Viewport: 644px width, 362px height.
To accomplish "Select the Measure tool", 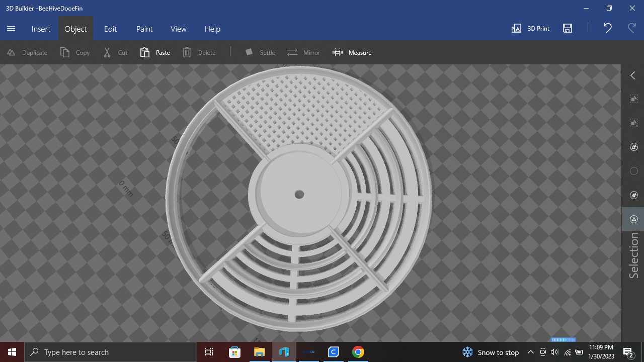I will coord(352,52).
